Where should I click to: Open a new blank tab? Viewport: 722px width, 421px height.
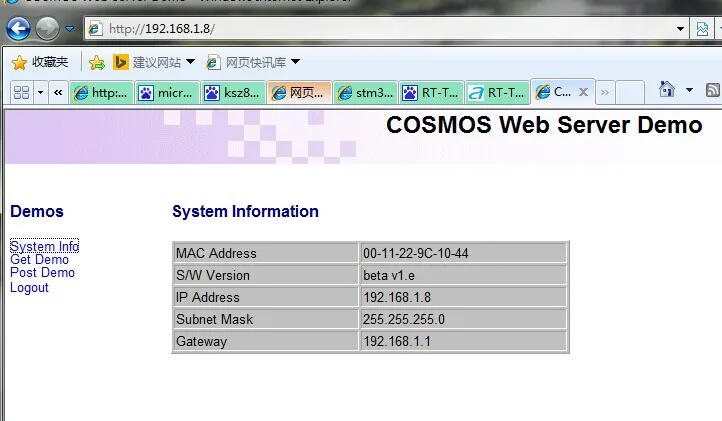coord(629,93)
